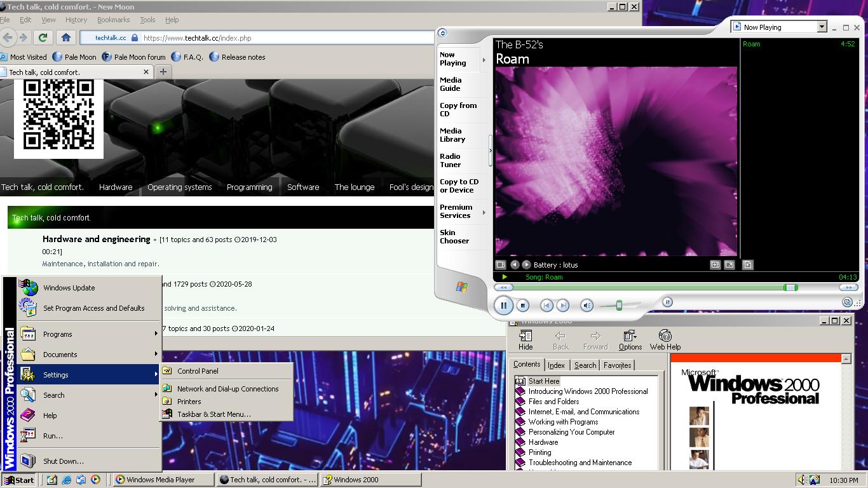This screenshot has height=488, width=868.
Task: Open the Run dialog from Start menu
Action: [89, 436]
